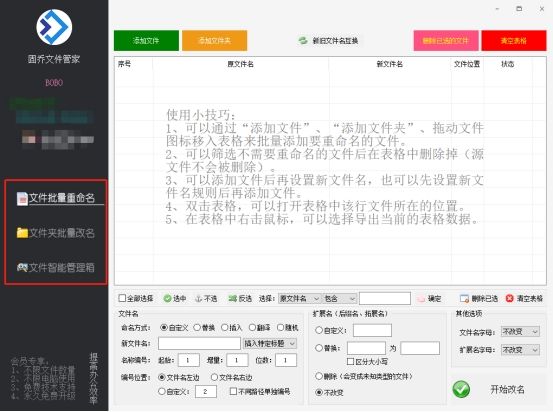The image size is (553, 412).
Task: Open the 扩展名字母 case dropdown
Action: click(520, 350)
